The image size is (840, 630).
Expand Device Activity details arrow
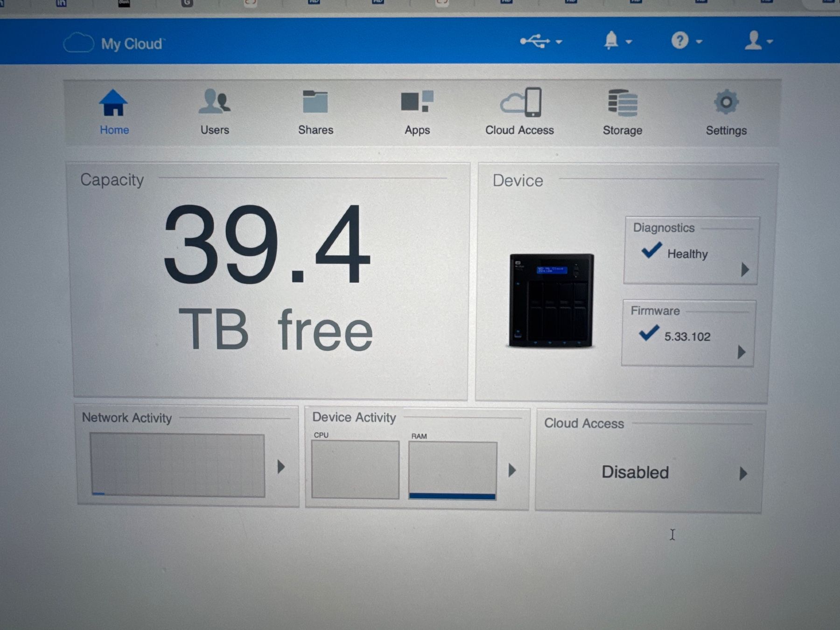click(512, 470)
